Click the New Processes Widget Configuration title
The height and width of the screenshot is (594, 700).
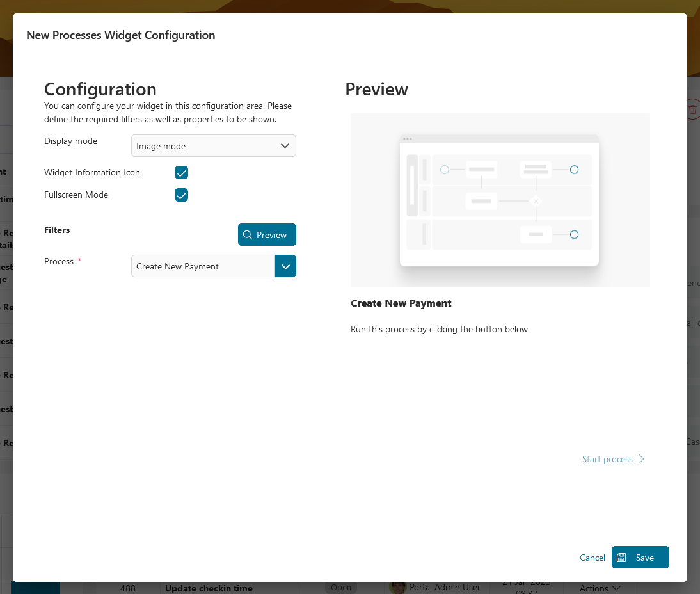[x=120, y=35]
